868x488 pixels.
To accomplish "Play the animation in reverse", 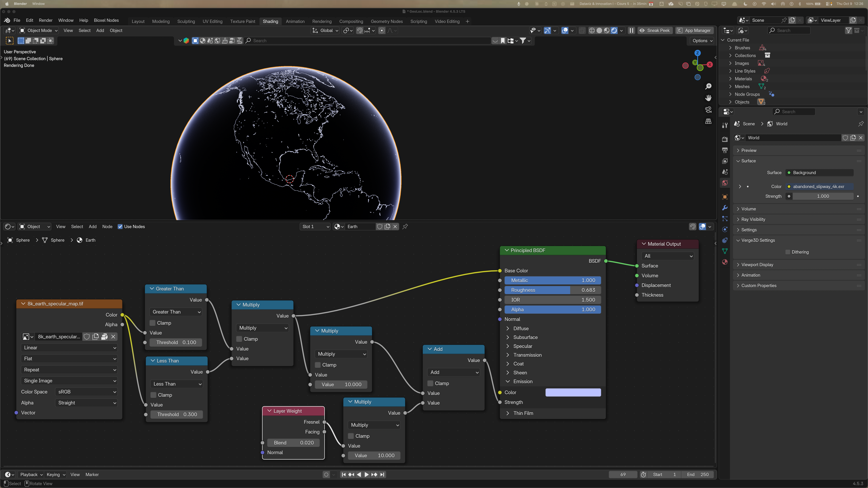I will pos(359,475).
